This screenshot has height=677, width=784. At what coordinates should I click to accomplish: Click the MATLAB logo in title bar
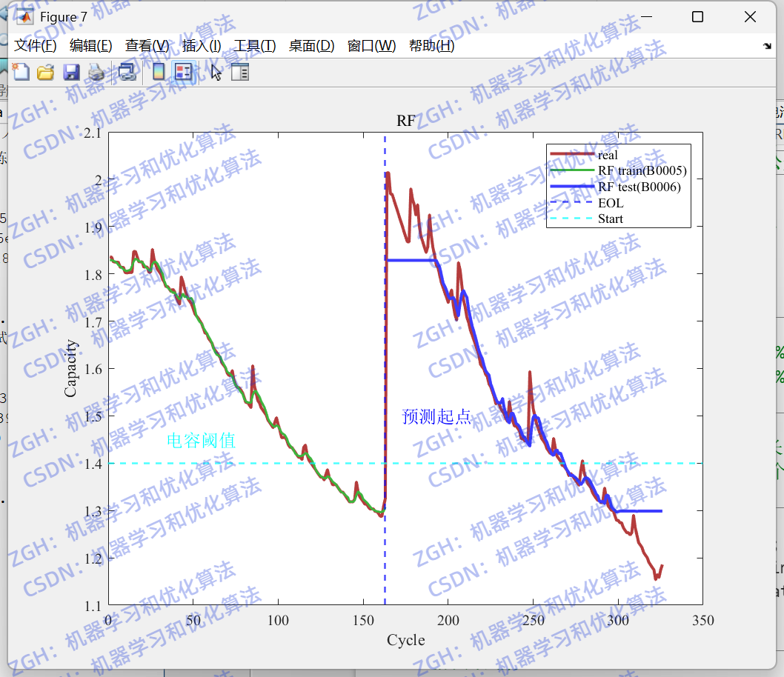(x=24, y=17)
